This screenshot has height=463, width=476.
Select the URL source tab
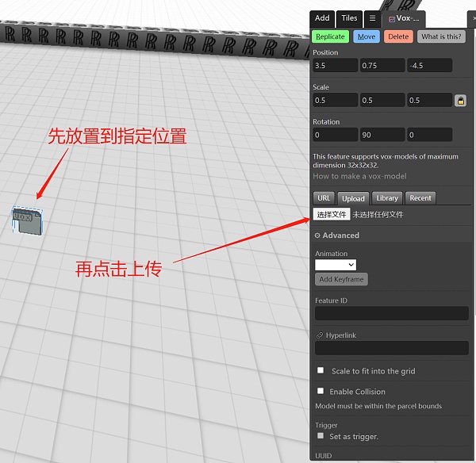pos(324,198)
